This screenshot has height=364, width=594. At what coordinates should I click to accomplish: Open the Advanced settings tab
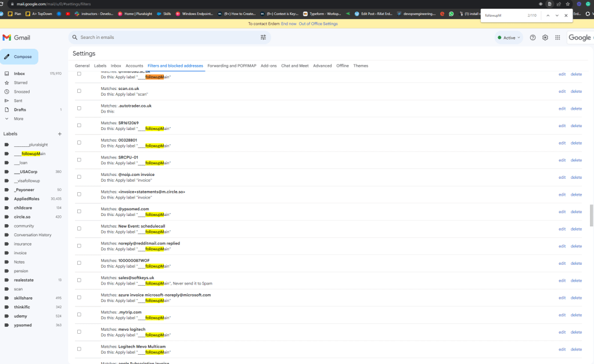point(322,66)
